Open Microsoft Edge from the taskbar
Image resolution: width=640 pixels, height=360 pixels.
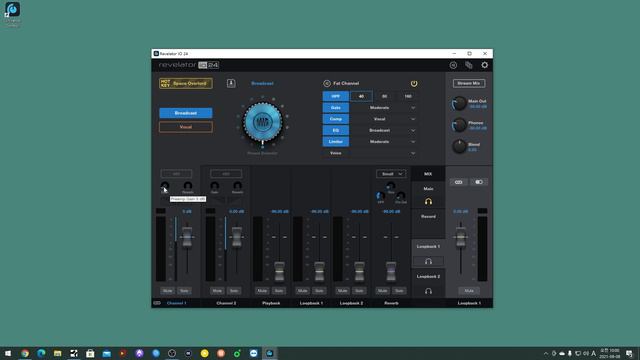(x=41, y=353)
